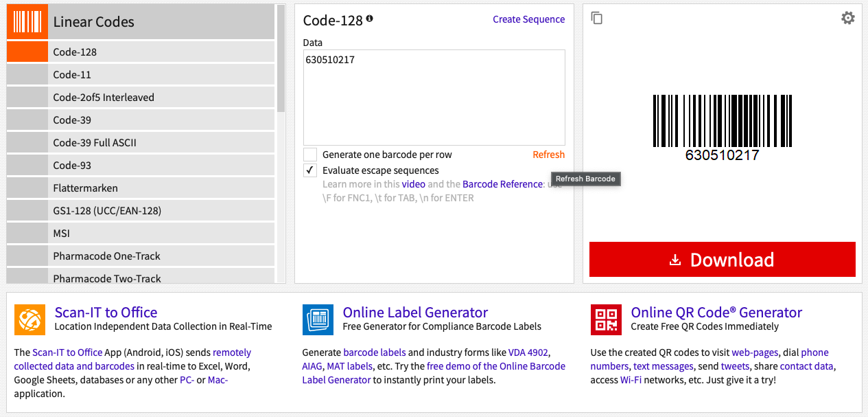868x417 pixels.
Task: Copy the barcode using the copy icon
Action: (597, 18)
